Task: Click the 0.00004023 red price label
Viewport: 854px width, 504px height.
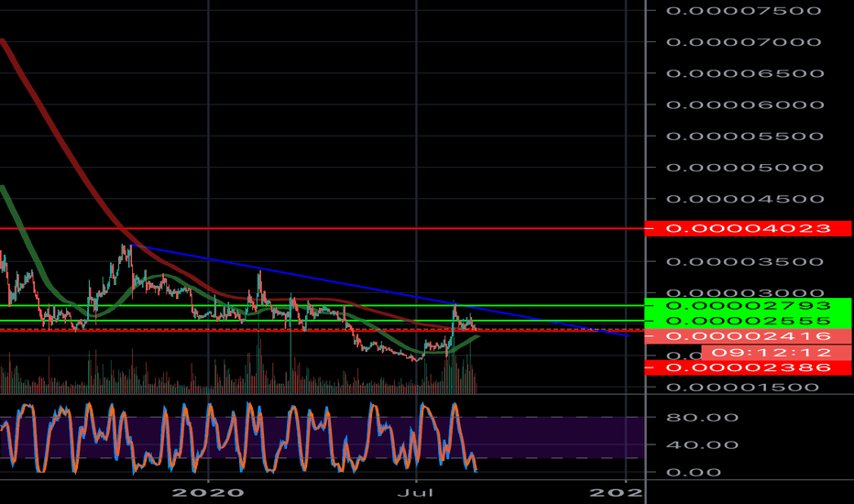Action: pyautogui.click(x=748, y=228)
